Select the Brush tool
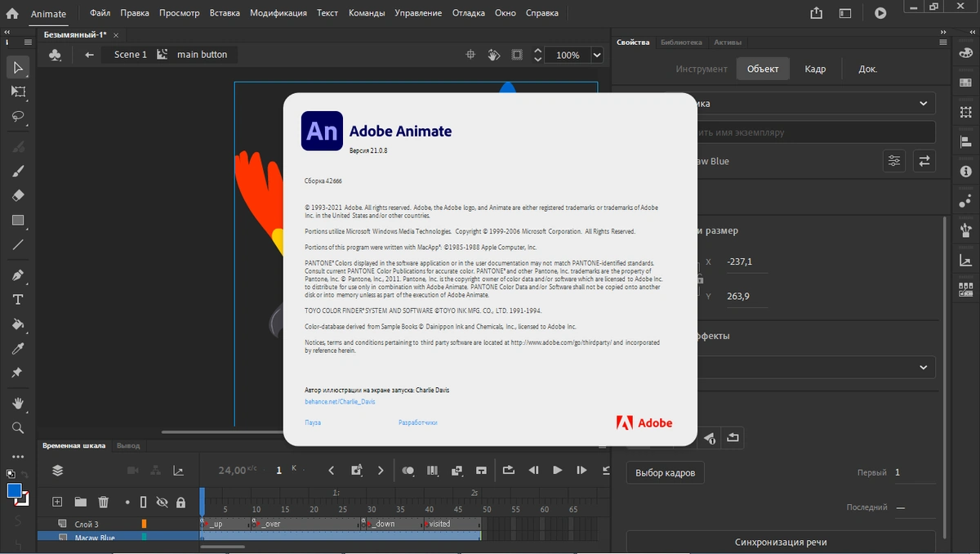 click(18, 171)
